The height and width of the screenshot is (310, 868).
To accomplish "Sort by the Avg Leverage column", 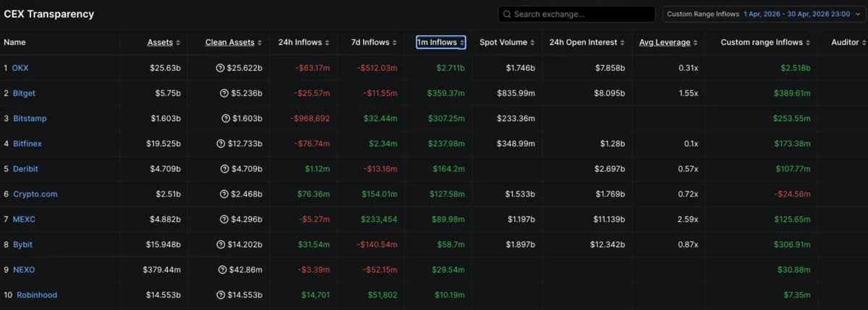I will click(668, 43).
